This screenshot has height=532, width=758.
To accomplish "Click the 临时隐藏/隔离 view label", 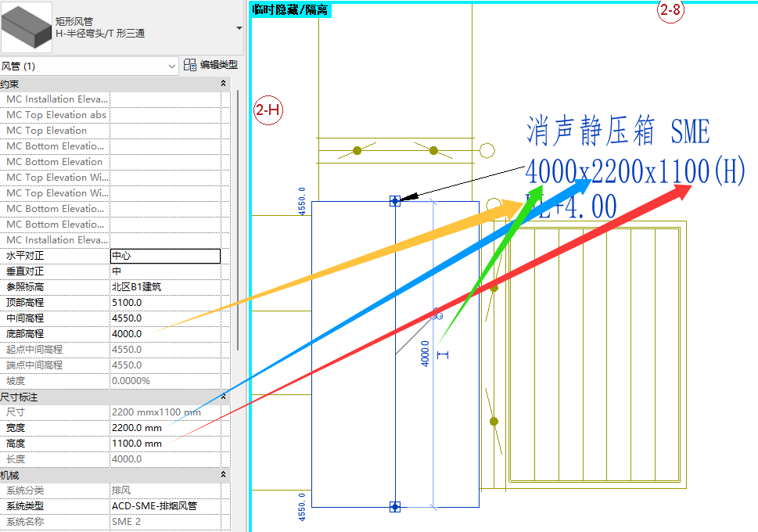I will [290, 10].
